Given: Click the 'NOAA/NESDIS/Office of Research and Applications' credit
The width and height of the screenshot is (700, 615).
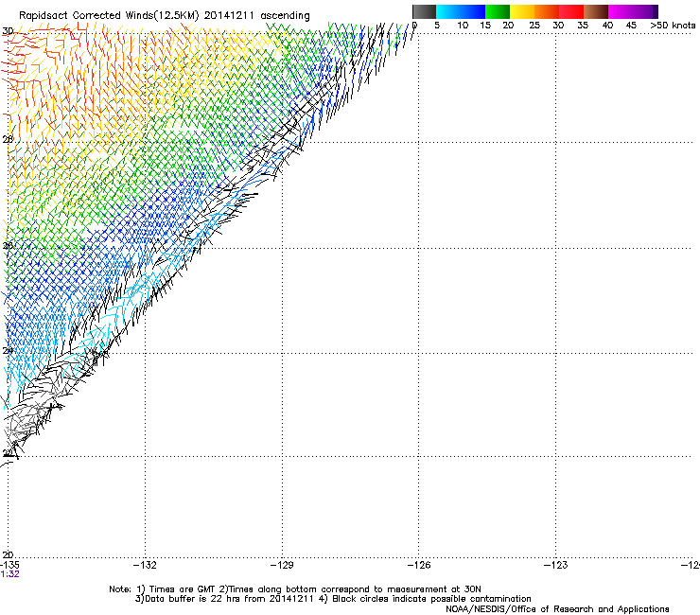Looking at the screenshot, I should coord(557,608).
